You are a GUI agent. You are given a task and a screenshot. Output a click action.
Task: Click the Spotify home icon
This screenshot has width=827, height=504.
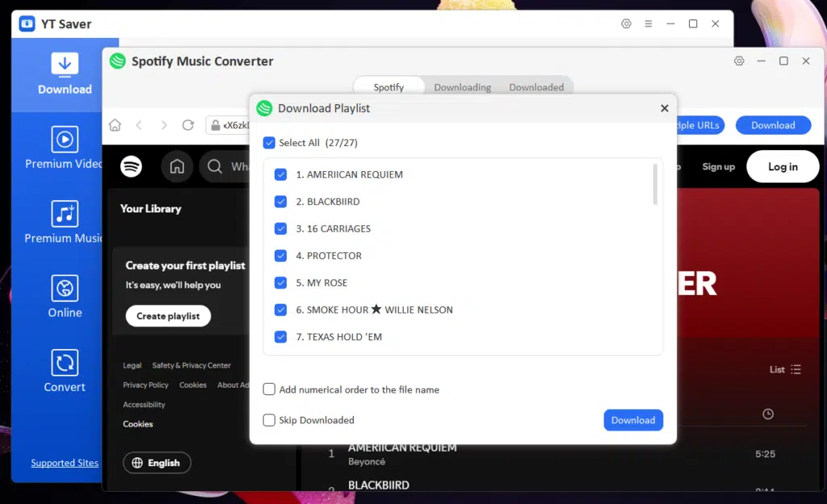point(177,166)
